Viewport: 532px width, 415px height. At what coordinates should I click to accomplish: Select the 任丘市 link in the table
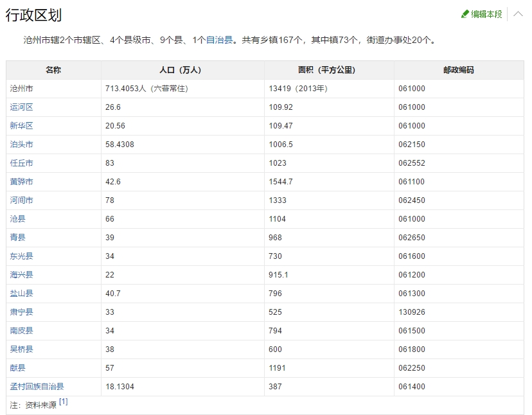pyautogui.click(x=21, y=163)
